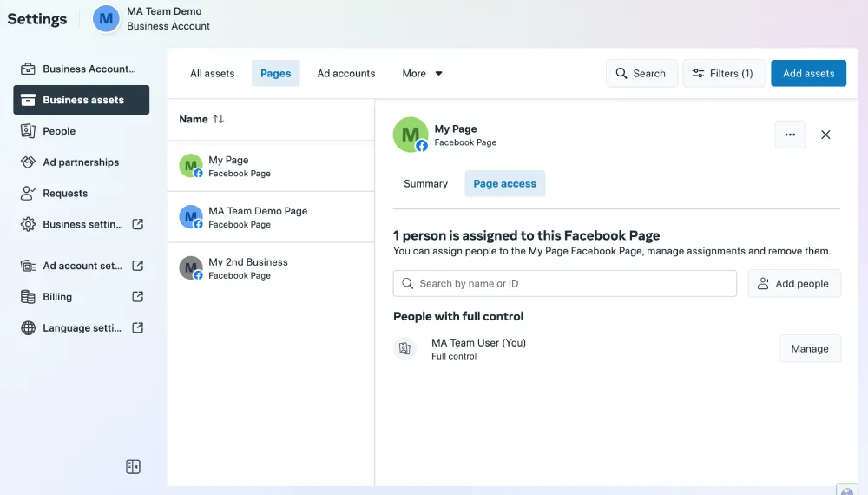Click the People icon in sidebar
868x495 pixels.
click(28, 131)
